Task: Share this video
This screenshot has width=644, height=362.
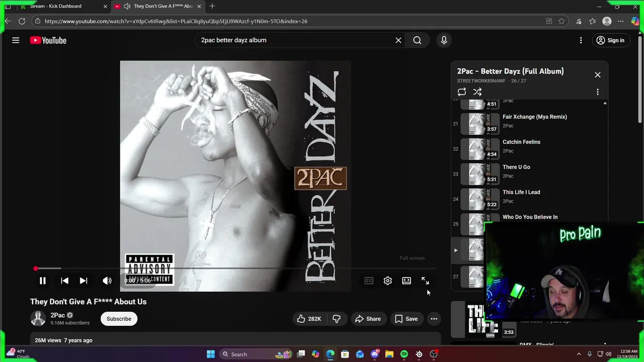Action: point(368,319)
